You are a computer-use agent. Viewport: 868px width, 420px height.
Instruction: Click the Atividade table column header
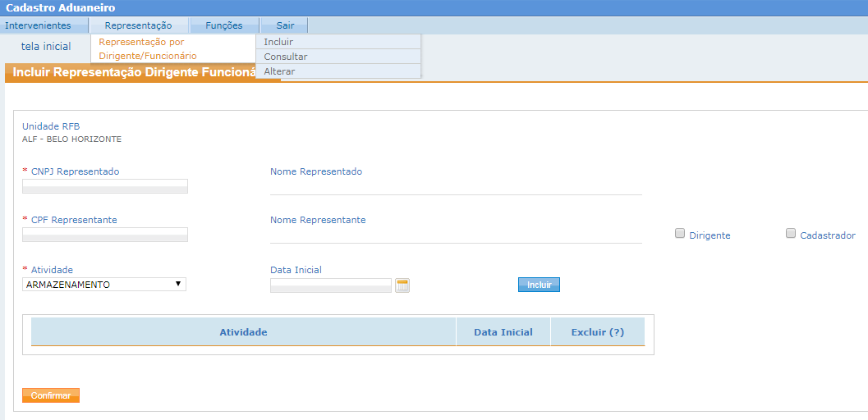pyautogui.click(x=243, y=332)
